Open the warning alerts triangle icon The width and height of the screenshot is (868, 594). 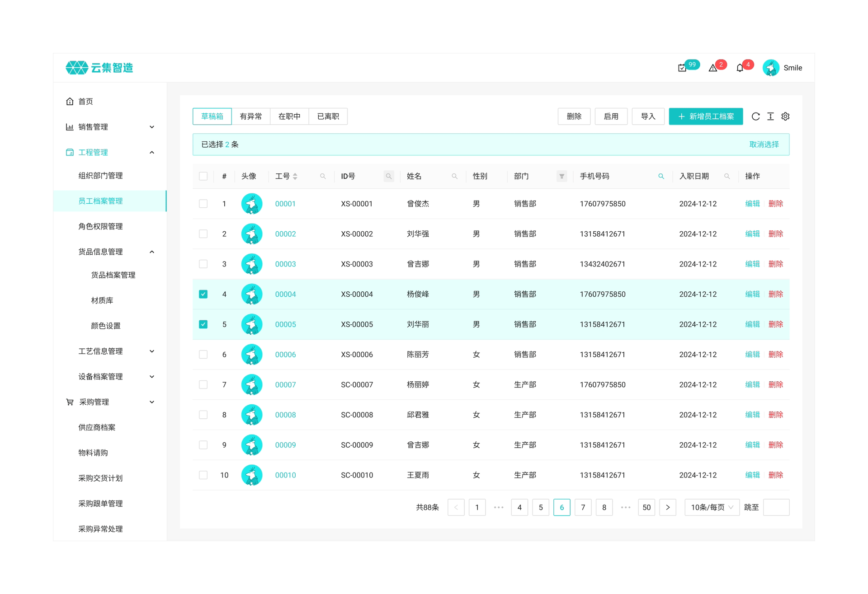click(x=713, y=68)
